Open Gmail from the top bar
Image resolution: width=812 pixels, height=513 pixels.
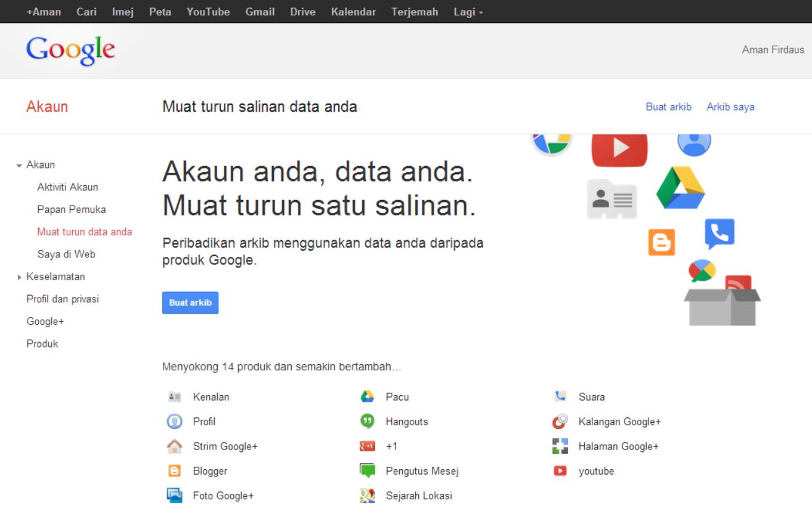pos(260,12)
